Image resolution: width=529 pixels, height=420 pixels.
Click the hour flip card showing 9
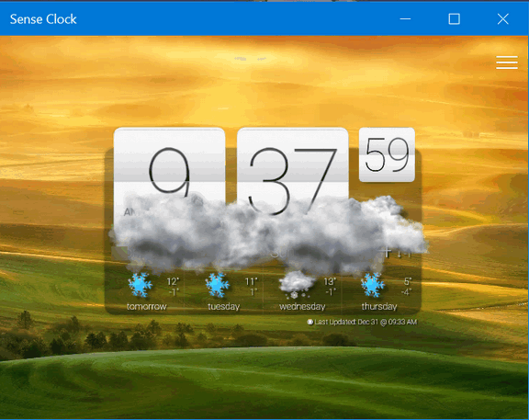pyautogui.click(x=169, y=172)
